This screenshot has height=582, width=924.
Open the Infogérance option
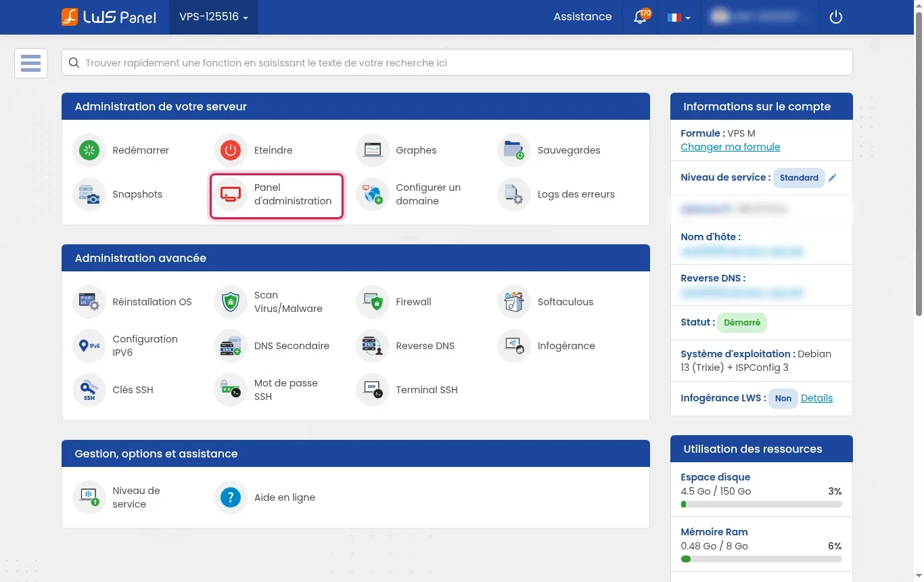548,346
